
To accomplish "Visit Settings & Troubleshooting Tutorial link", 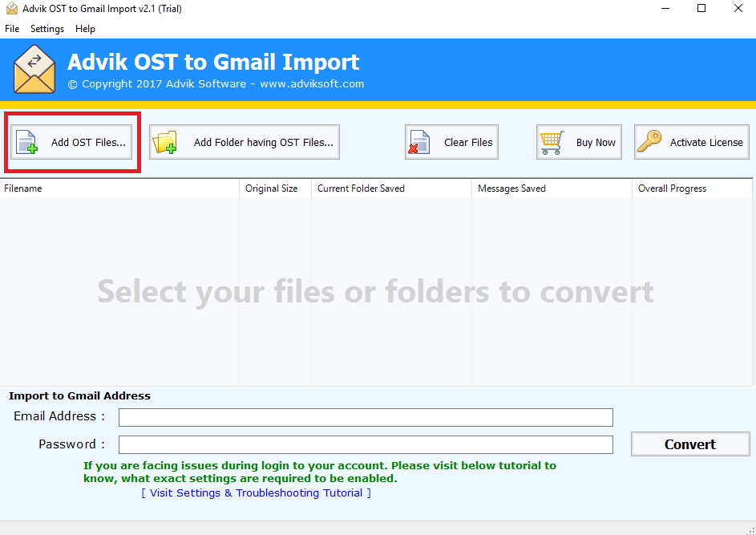I will point(256,493).
